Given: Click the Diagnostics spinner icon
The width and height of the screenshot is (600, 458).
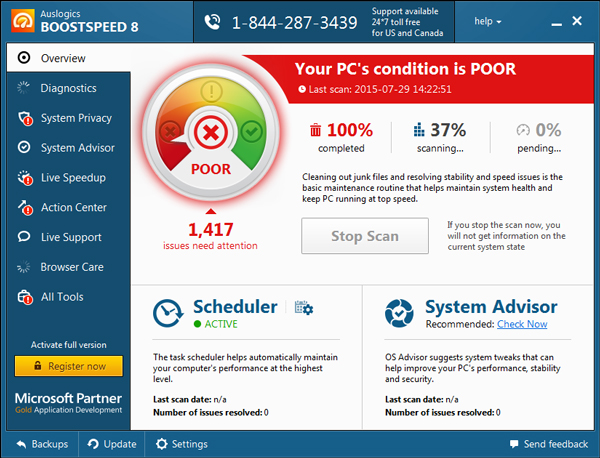Looking at the screenshot, I should pyautogui.click(x=24, y=88).
